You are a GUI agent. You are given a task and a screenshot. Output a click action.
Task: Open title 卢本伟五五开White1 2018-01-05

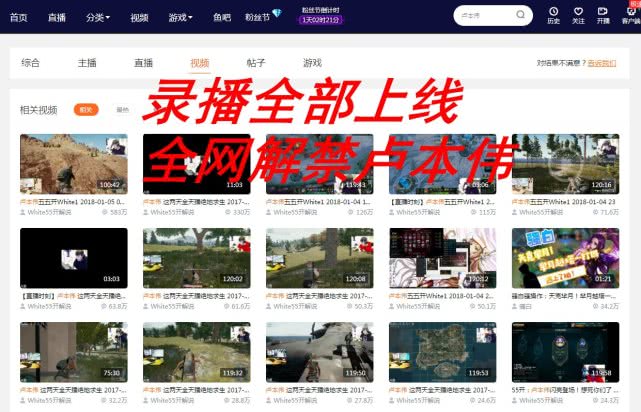pyautogui.click(x=73, y=202)
